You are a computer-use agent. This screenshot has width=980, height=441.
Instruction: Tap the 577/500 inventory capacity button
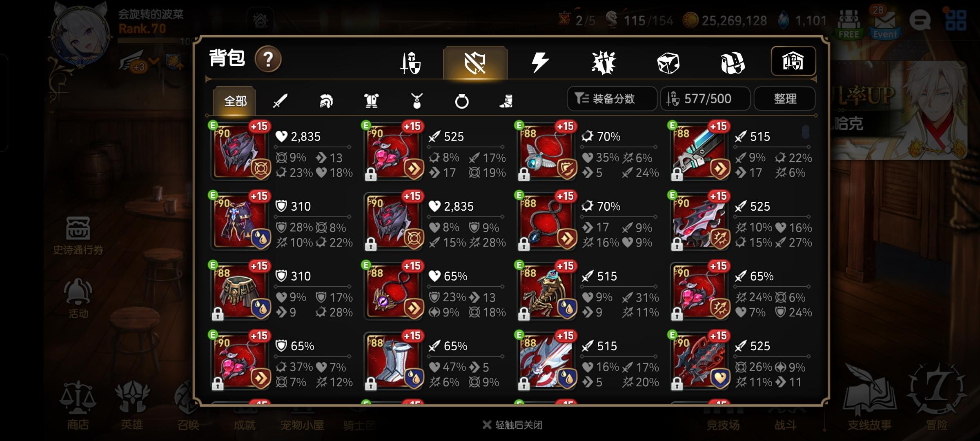click(x=705, y=98)
